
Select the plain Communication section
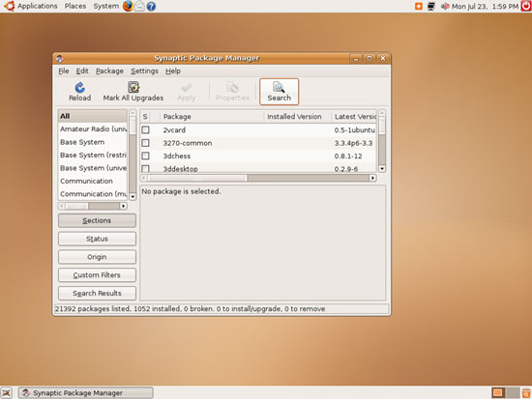pos(92,181)
